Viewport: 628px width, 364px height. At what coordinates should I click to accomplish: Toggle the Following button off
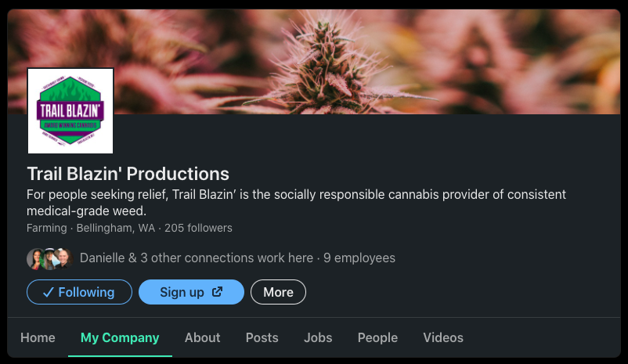click(x=79, y=292)
